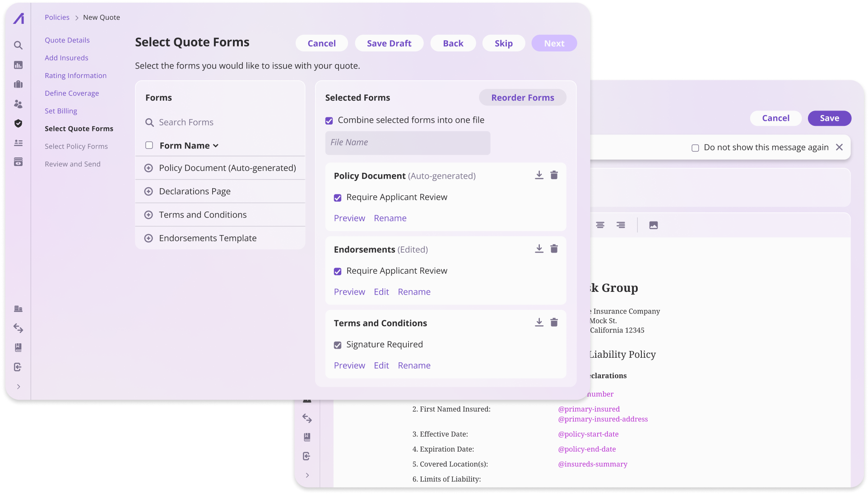This screenshot has height=494, width=868.
Task: Open the shield policies icon in sidebar
Action: tap(18, 124)
